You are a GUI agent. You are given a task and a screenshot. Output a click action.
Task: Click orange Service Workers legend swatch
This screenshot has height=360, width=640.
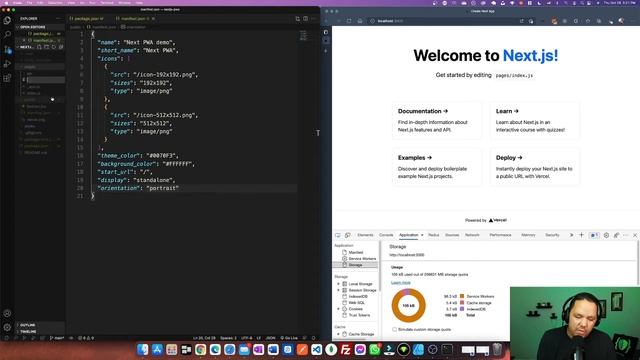coord(462,296)
